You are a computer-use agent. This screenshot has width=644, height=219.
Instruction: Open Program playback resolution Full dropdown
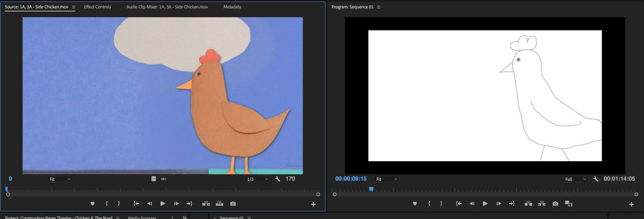pyautogui.click(x=576, y=179)
